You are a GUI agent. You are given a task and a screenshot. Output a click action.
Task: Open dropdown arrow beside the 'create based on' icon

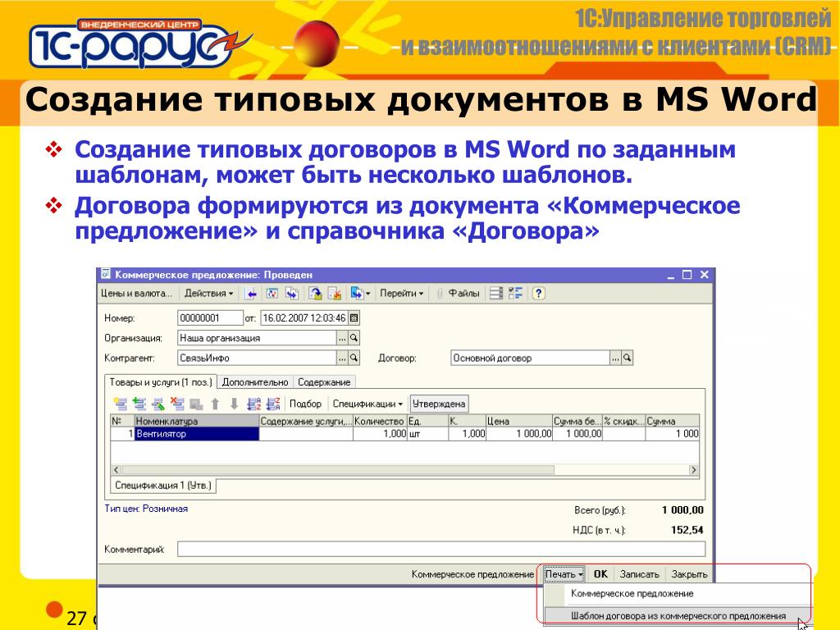coord(368,294)
